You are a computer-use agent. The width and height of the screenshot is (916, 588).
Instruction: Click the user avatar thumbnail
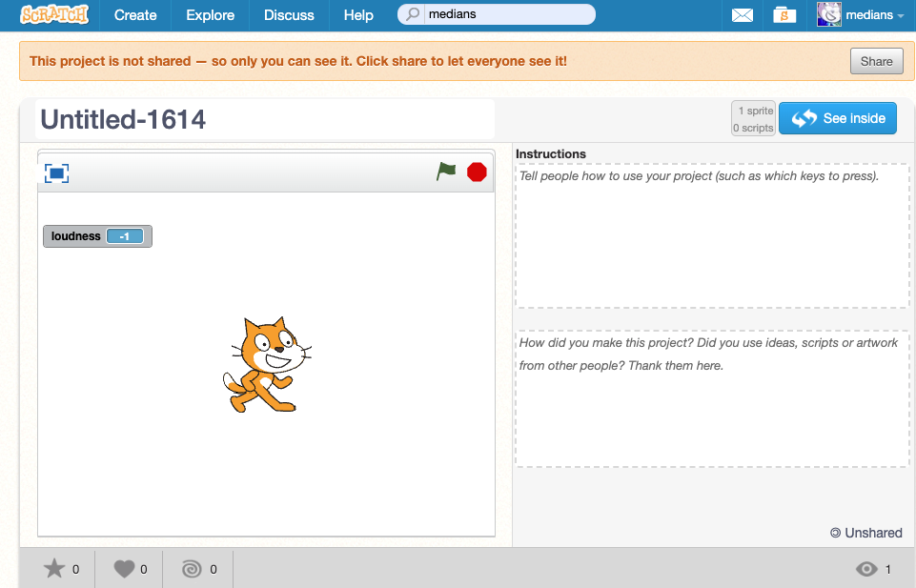829,15
